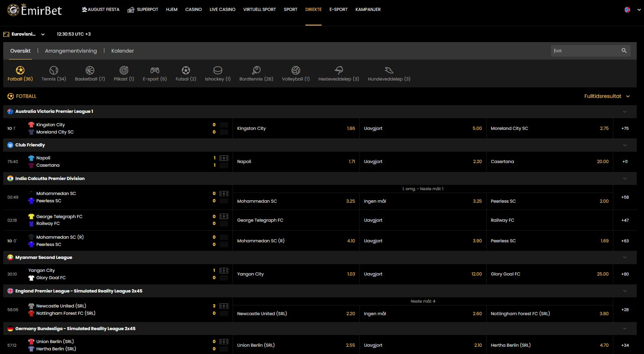
Task: Open the Napoli vs Casertana match row
Action: [118, 162]
